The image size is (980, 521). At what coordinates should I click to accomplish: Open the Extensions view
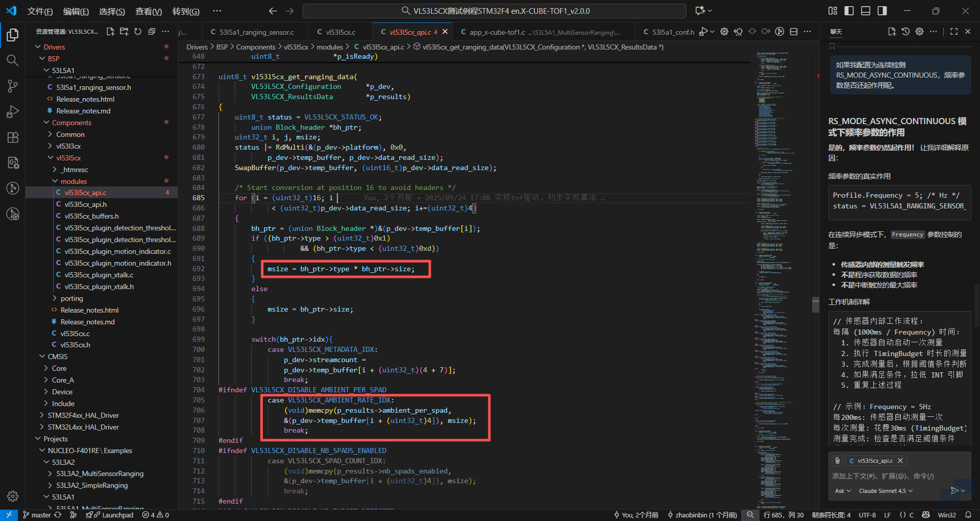[x=12, y=137]
